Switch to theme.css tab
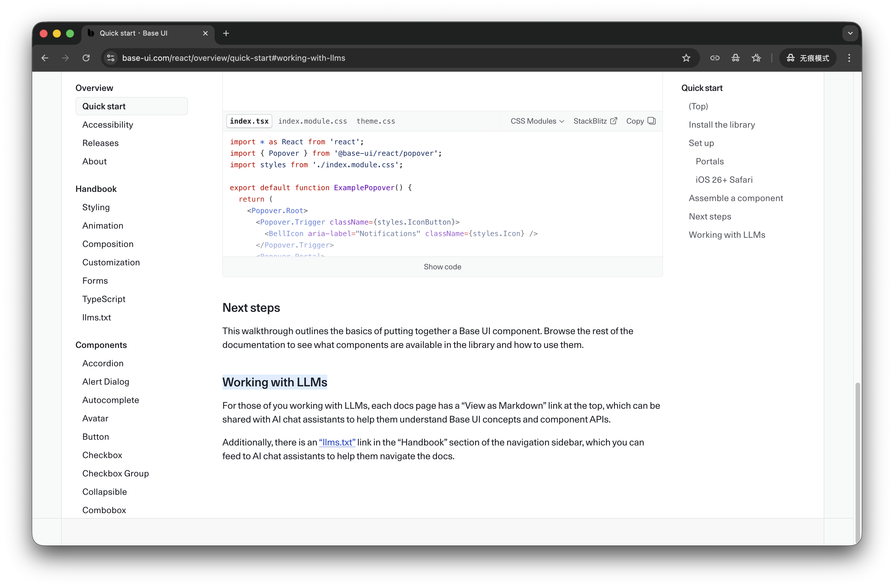The width and height of the screenshot is (894, 588). (376, 121)
